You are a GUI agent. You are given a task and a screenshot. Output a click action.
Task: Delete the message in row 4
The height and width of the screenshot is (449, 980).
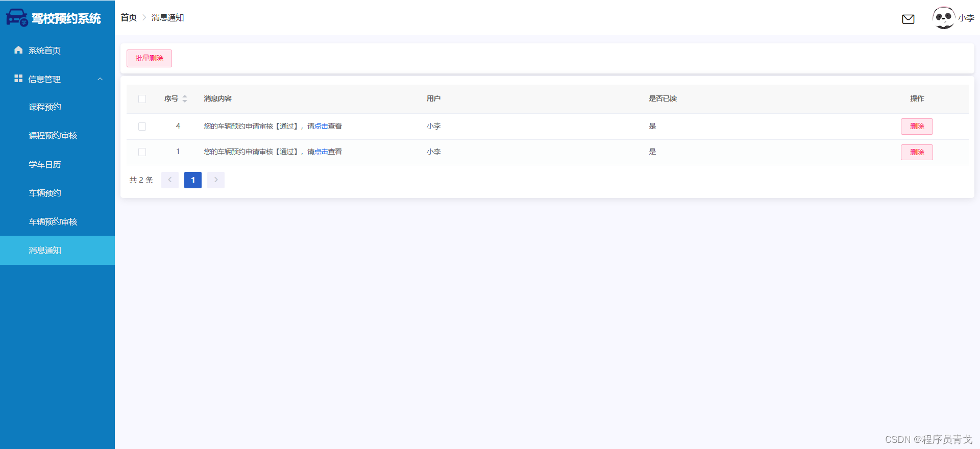[917, 127]
